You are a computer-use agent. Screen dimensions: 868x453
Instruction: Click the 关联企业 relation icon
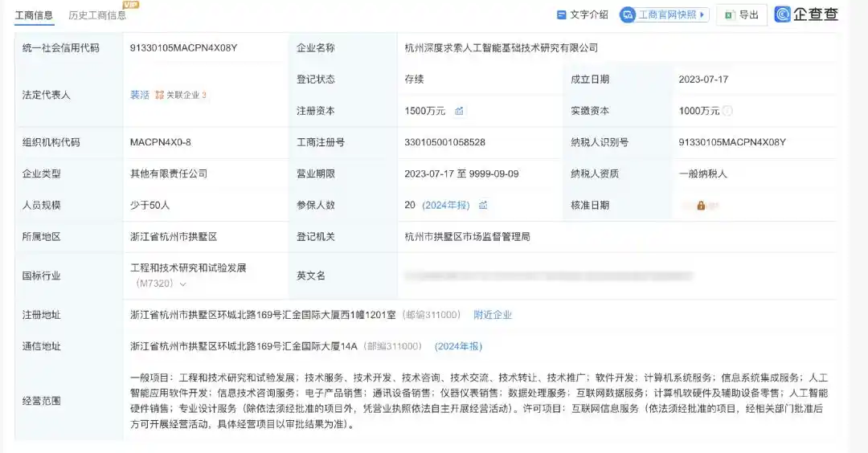[159, 95]
